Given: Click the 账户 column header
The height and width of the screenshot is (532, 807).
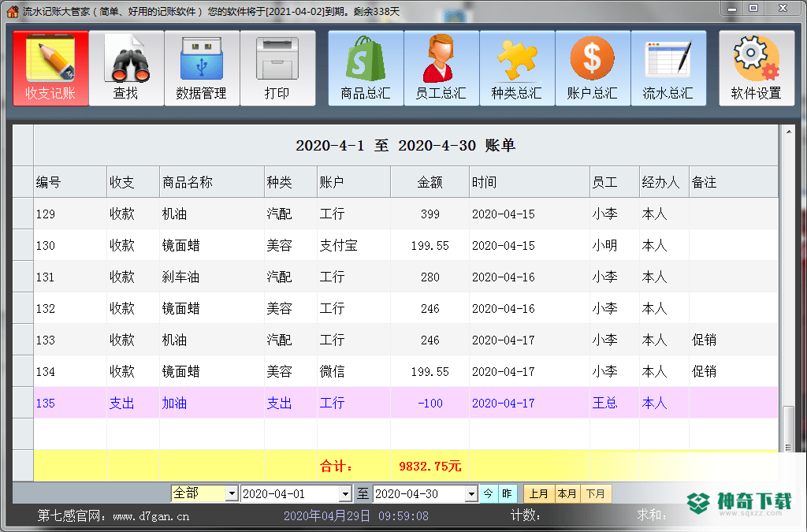Looking at the screenshot, I should [354, 182].
